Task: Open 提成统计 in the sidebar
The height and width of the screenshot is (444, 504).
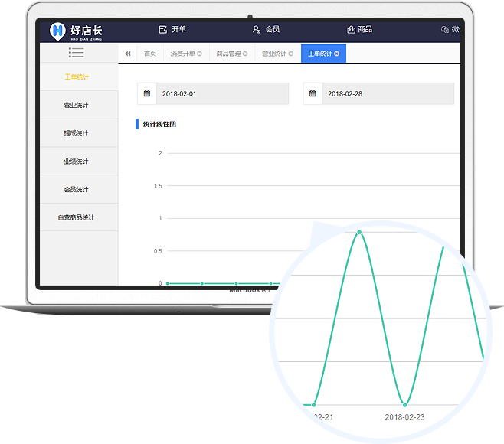Action: pyautogui.click(x=76, y=133)
